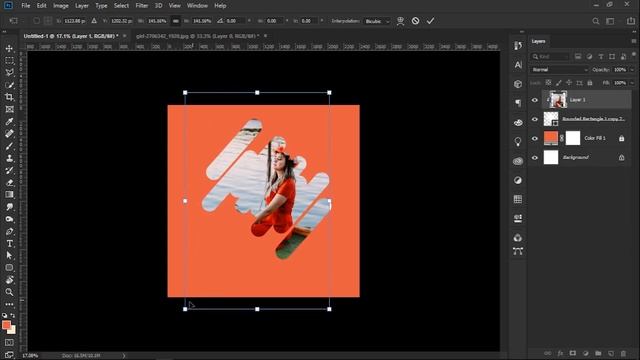The height and width of the screenshot is (360, 640).
Task: Open the Select menu
Action: [121, 6]
